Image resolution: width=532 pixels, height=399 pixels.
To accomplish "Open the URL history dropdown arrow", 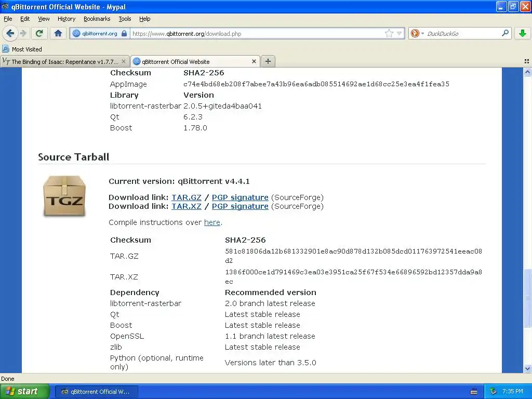I will click(x=400, y=33).
